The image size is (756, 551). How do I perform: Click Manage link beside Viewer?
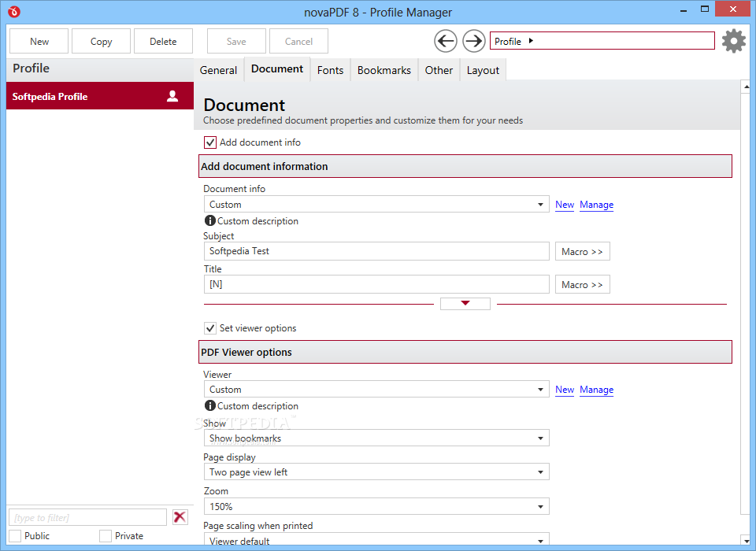click(596, 390)
